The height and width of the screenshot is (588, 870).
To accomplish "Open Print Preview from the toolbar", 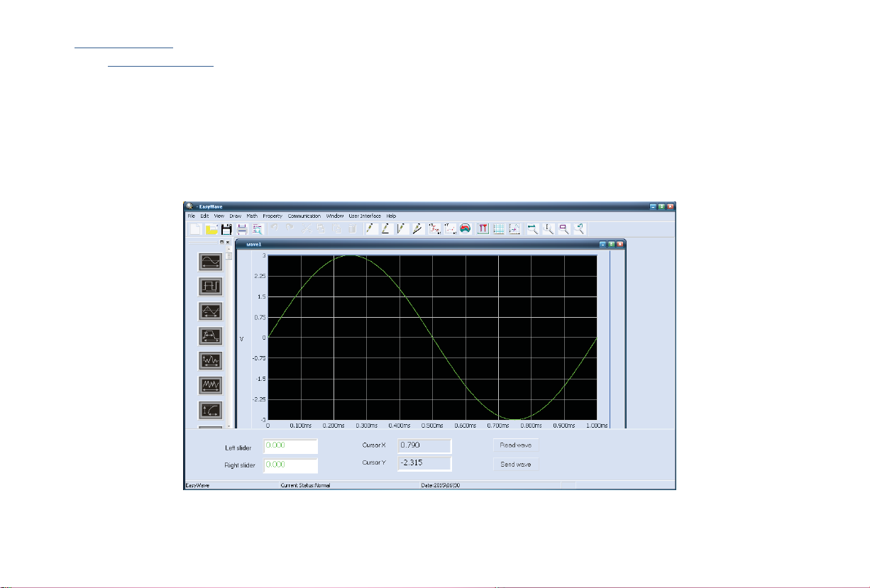I will click(258, 228).
